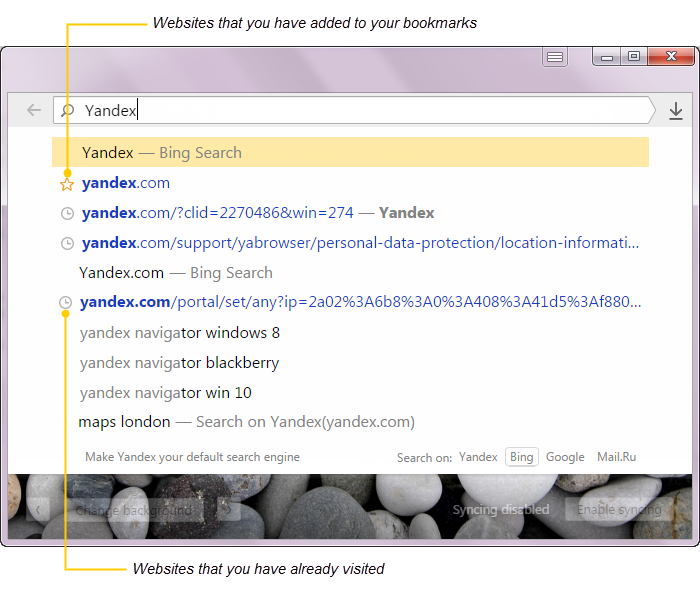
Task: Select the 'Yandex — Bing Search' suggestion
Action: click(x=350, y=152)
